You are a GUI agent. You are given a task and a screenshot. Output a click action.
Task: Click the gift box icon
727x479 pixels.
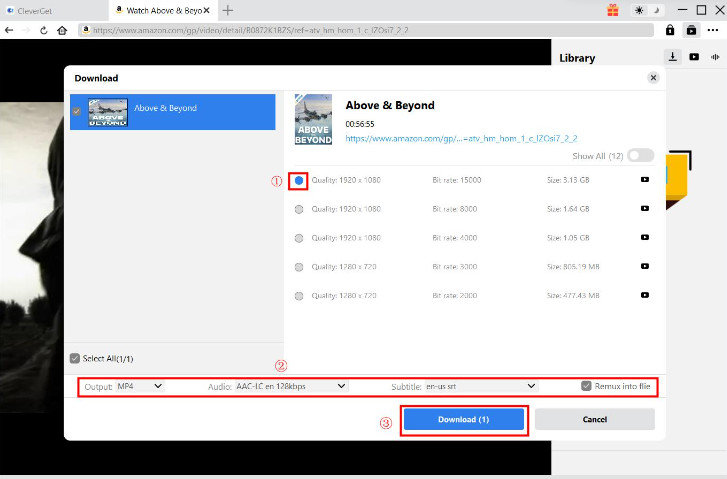613,10
